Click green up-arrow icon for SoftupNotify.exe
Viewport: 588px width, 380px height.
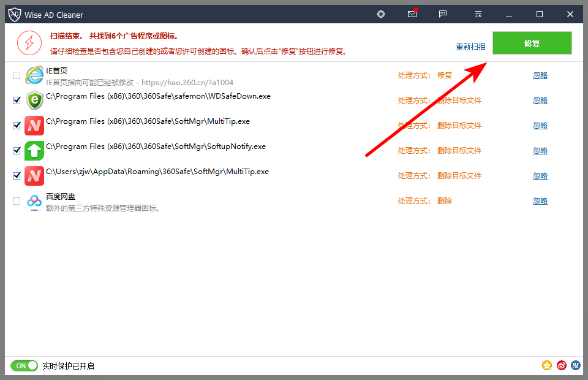pyautogui.click(x=34, y=150)
